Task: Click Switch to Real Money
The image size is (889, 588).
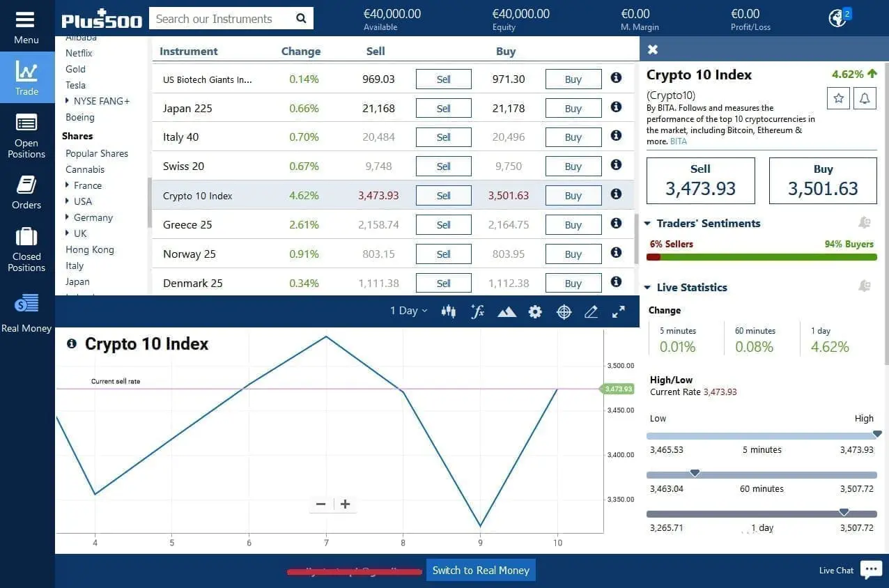Action: tap(480, 570)
